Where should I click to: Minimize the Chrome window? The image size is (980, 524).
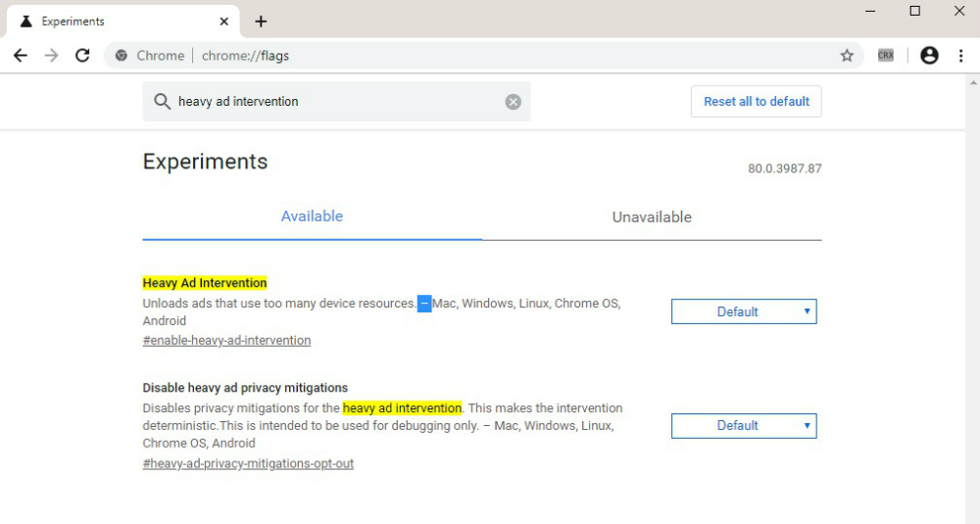pos(870,11)
